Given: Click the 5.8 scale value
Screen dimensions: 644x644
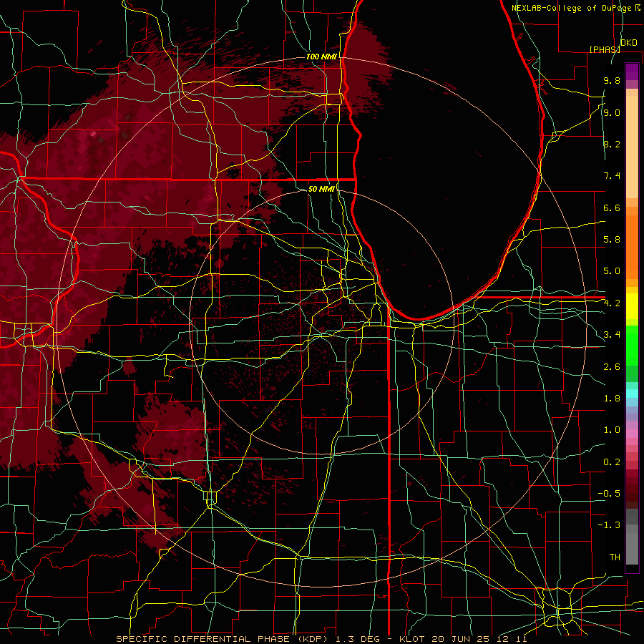Looking at the screenshot, I should click(x=612, y=240).
